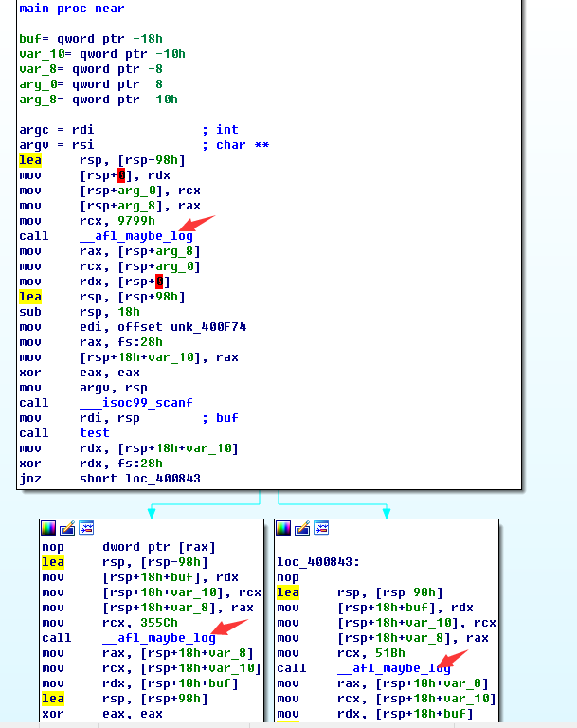The image size is (577, 728).
Task: Click the group nodes icon on the left lower block
Action: [x=84, y=528]
